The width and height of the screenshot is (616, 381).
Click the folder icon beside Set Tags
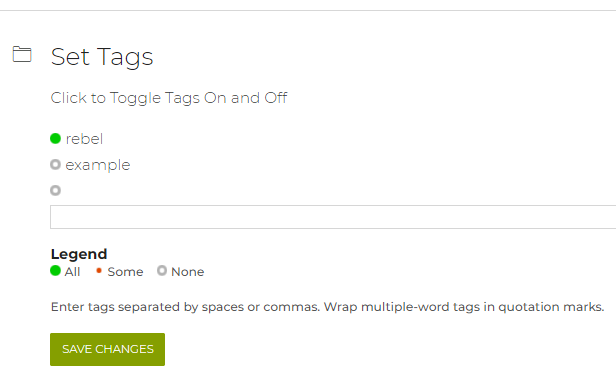pyautogui.click(x=22, y=54)
